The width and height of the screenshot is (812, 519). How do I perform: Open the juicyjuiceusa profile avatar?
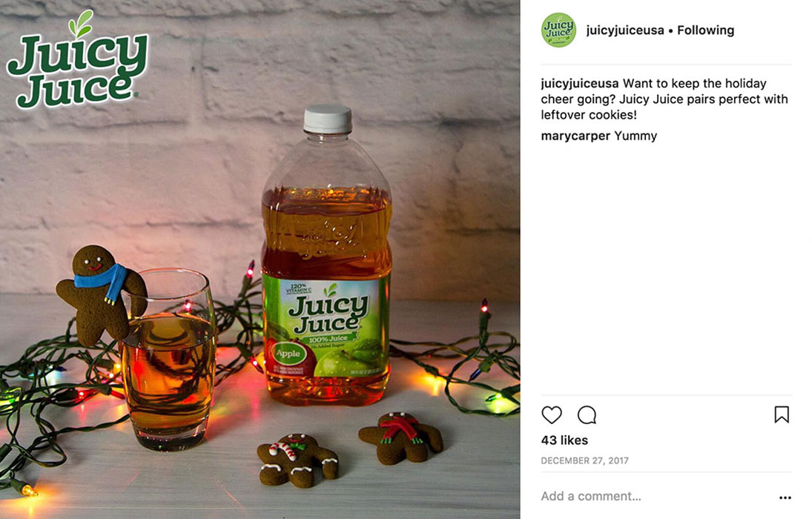(x=558, y=30)
